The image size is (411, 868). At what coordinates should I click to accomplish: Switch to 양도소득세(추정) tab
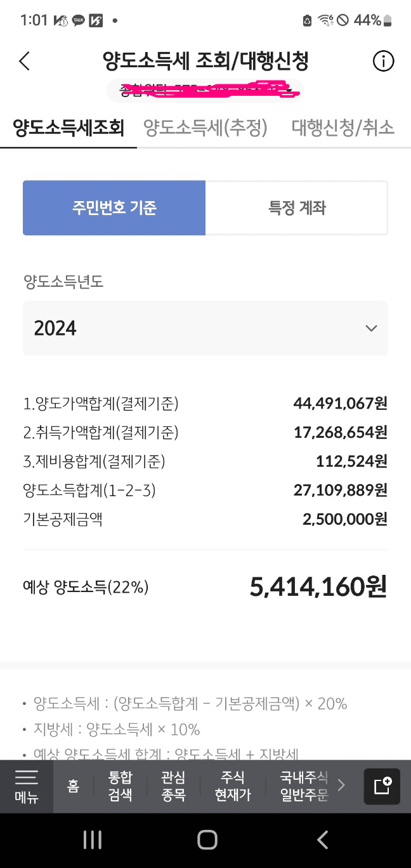coord(205,128)
